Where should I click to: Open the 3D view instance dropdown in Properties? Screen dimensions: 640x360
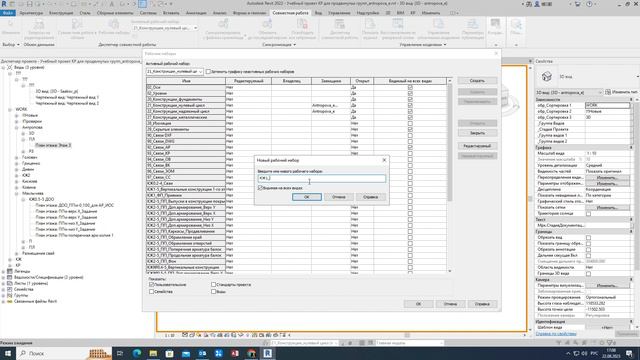569,93
